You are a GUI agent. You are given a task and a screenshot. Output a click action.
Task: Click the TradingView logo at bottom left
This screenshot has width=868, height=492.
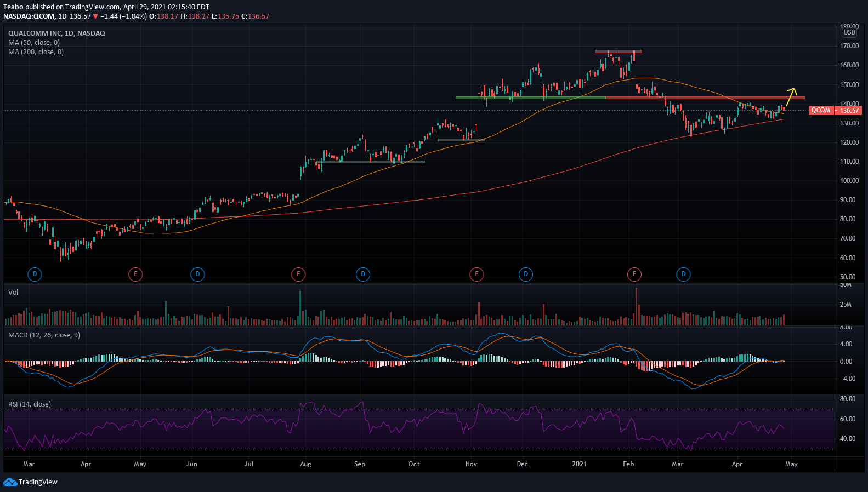(x=31, y=482)
